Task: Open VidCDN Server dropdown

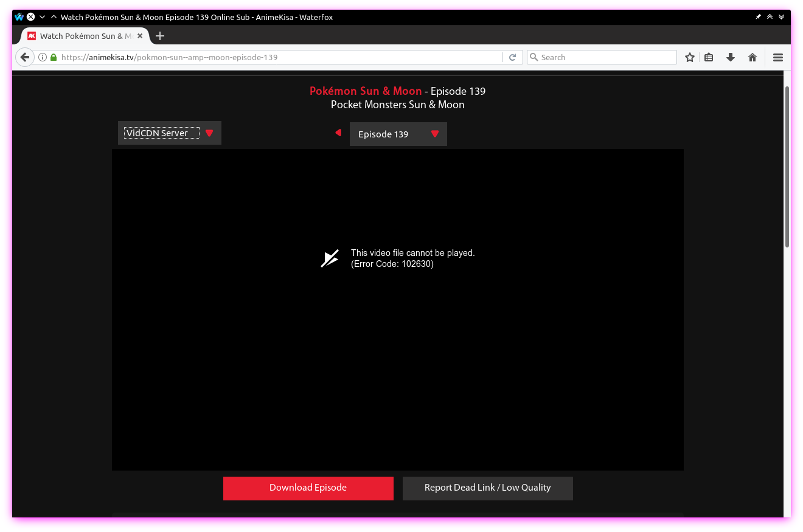Action: (169, 133)
